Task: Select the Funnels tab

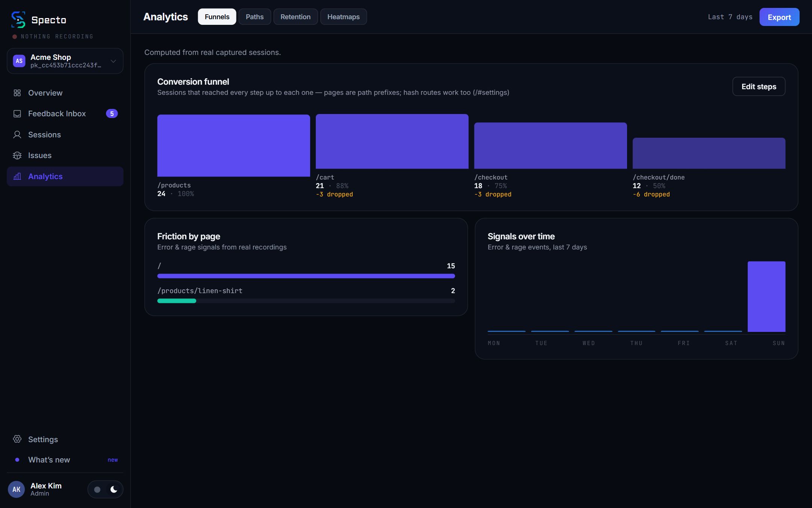Action: click(x=217, y=17)
